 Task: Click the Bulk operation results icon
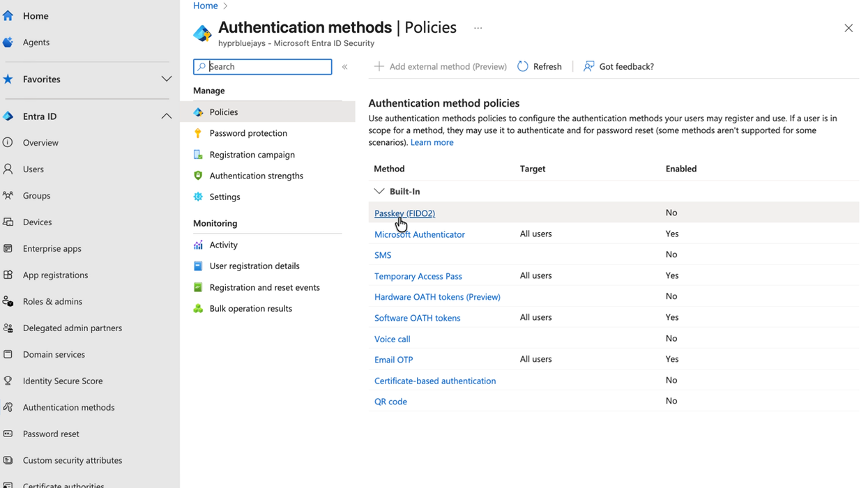click(198, 308)
